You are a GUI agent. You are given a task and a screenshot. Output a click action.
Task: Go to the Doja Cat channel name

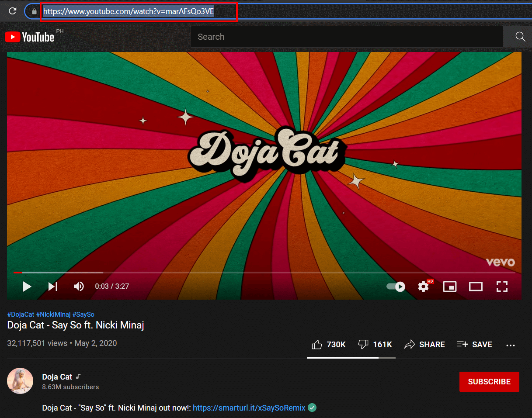[57, 377]
